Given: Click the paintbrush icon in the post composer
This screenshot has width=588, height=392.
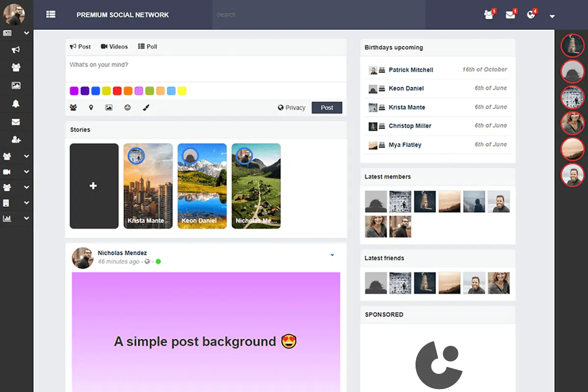Looking at the screenshot, I should (x=146, y=108).
